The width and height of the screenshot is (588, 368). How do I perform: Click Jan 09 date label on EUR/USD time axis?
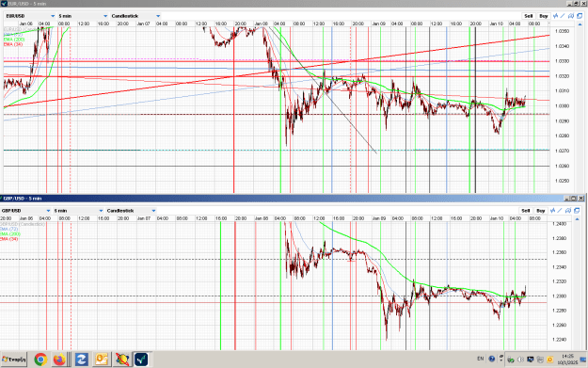pos(379,24)
